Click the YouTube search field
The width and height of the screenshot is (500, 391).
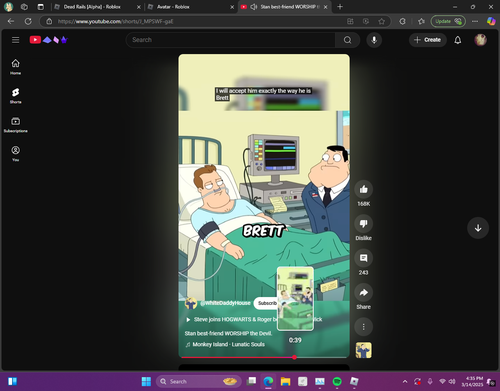click(x=231, y=40)
